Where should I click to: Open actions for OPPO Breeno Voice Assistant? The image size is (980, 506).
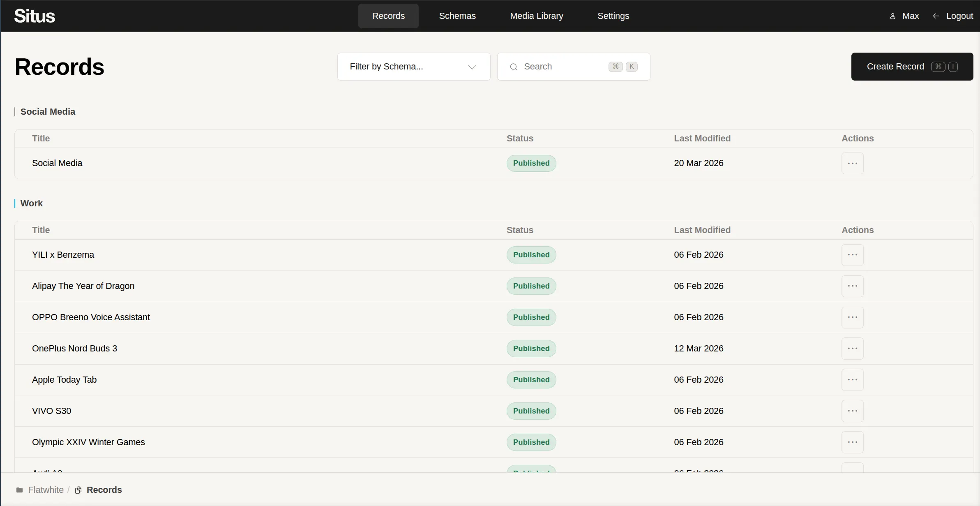[x=852, y=317]
